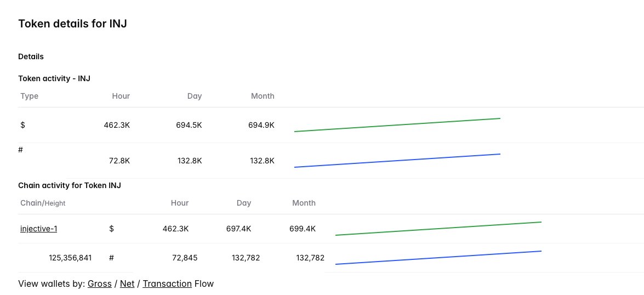Click the blue count sparkline in Token activity
Viewport: 644px width, 295px height.
(397, 161)
